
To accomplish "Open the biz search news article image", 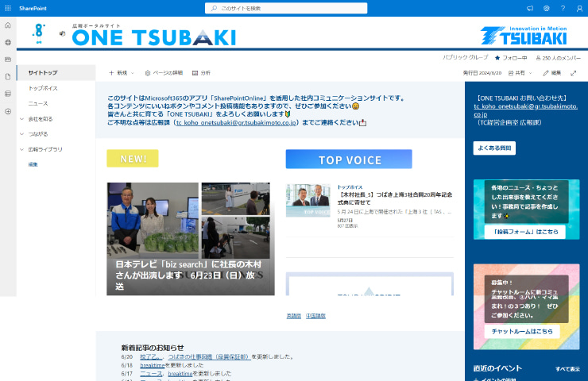I will (191, 239).
